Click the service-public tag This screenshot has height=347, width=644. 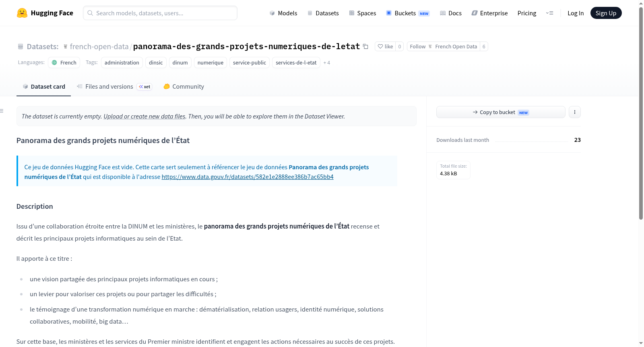point(250,62)
